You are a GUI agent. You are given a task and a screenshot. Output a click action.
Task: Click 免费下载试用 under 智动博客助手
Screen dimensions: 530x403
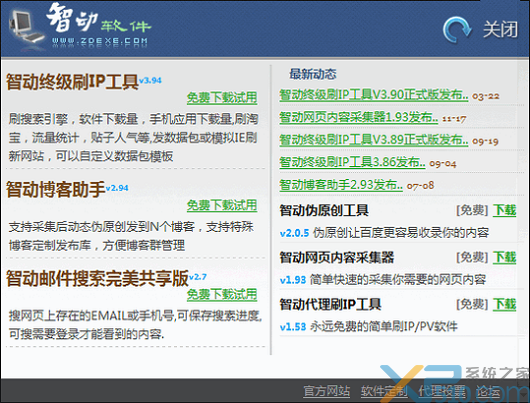pos(222,205)
